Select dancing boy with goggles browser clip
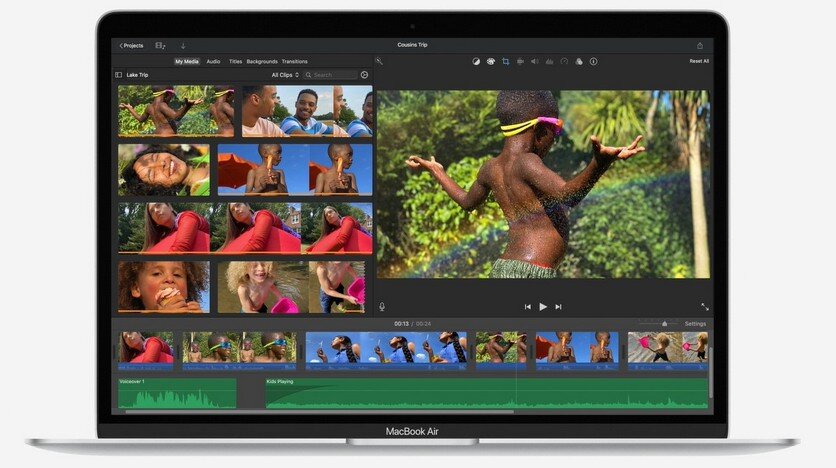 pyautogui.click(x=176, y=111)
